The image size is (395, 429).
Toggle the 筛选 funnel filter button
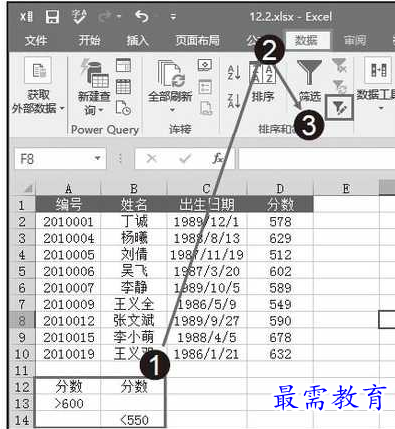tap(310, 81)
